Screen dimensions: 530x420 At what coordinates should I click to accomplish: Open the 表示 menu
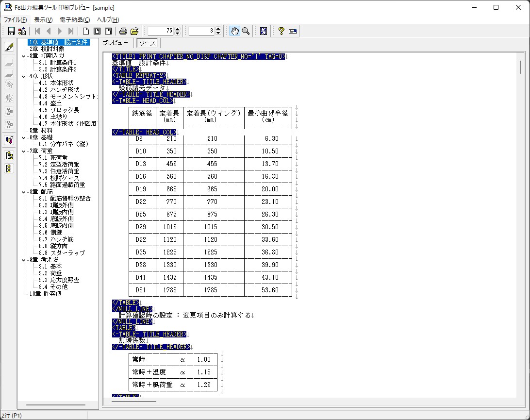click(x=43, y=19)
